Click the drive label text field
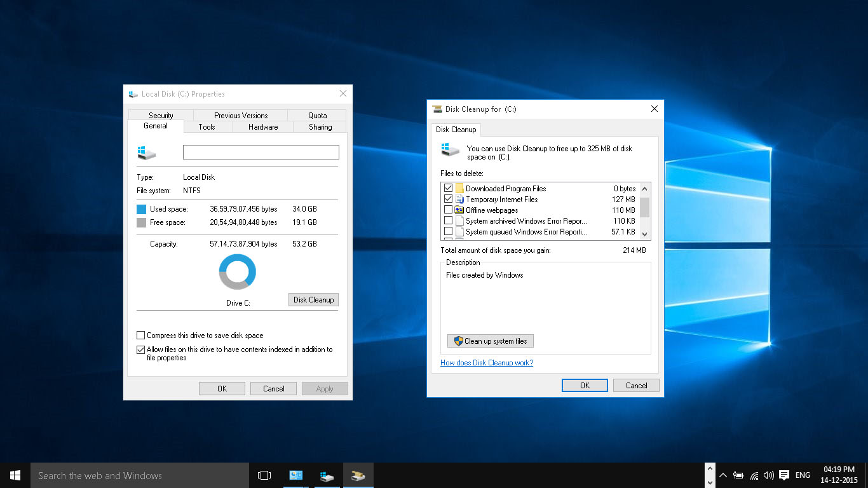 (261, 152)
